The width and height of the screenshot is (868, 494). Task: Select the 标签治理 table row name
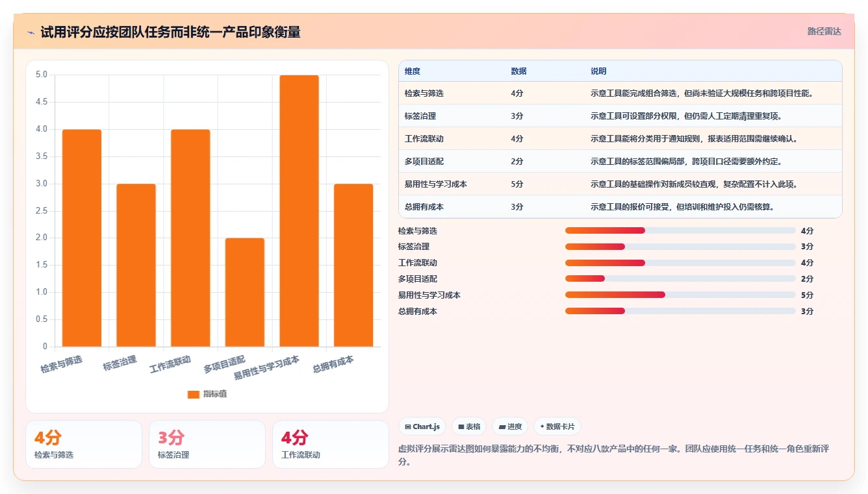click(420, 116)
